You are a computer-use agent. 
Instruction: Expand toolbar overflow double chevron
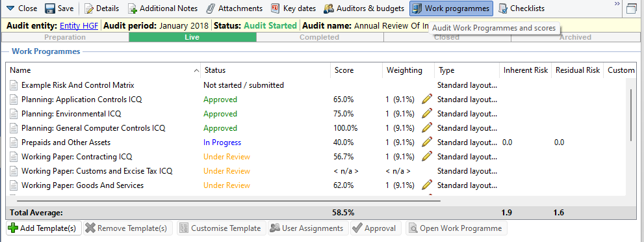[617, 4]
